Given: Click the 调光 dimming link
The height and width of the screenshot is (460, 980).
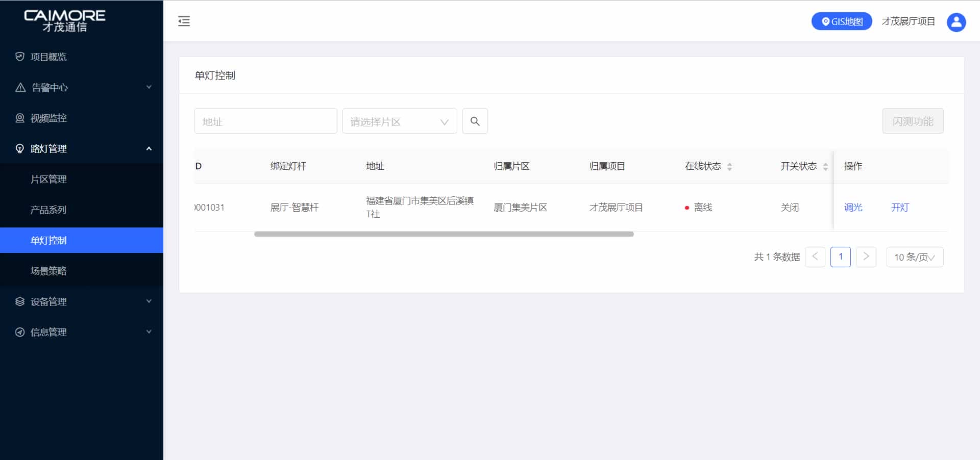Looking at the screenshot, I should pyautogui.click(x=853, y=208).
